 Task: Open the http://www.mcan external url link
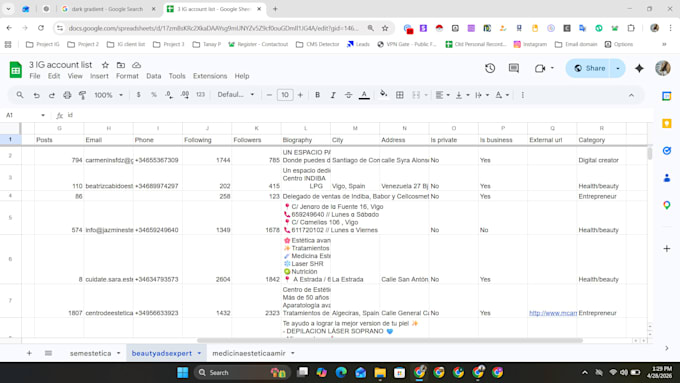[x=552, y=313]
